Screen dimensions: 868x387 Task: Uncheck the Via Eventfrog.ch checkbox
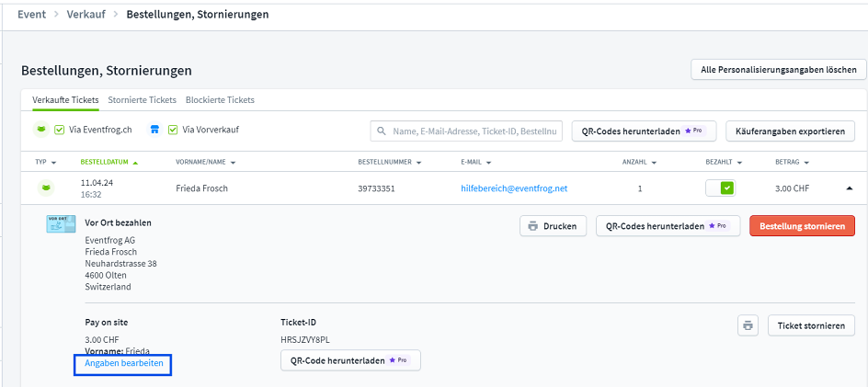(60, 131)
